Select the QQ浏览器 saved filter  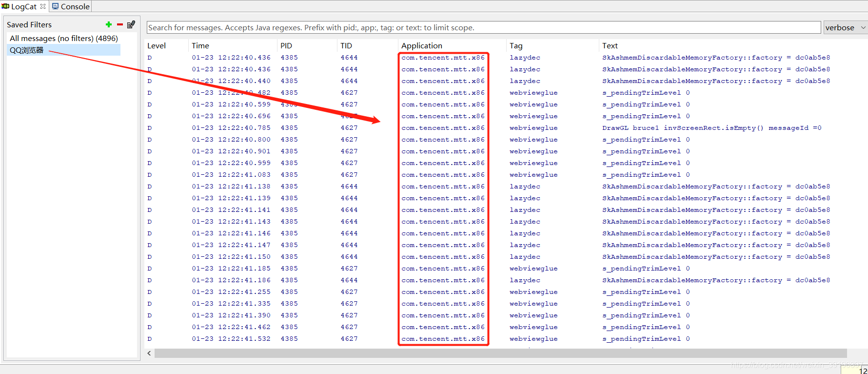tap(64, 50)
